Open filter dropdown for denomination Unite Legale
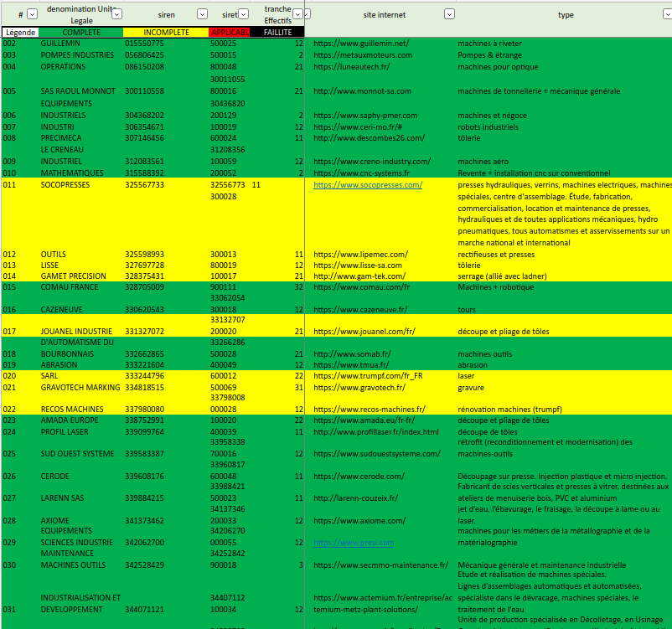The height and width of the screenshot is (629, 672). tap(116, 14)
